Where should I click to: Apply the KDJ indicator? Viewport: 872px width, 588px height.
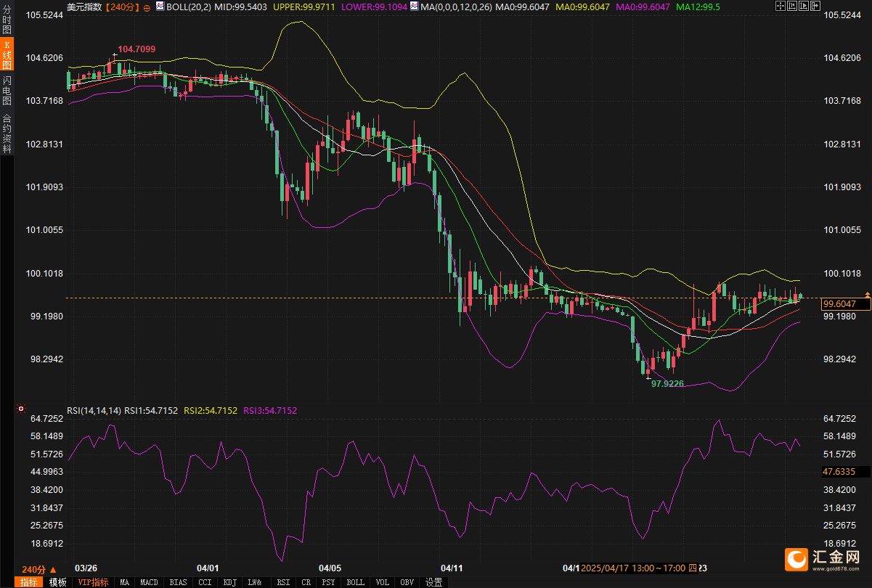coord(230,582)
